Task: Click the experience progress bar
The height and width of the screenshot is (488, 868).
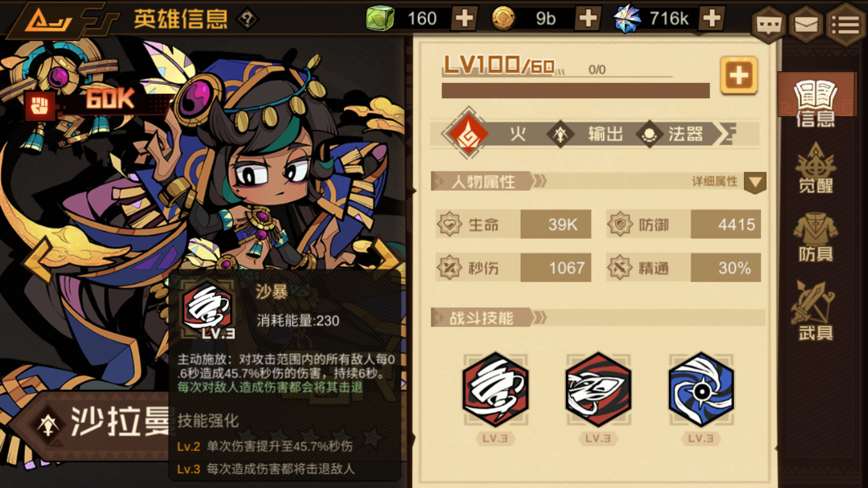Action: (x=576, y=91)
